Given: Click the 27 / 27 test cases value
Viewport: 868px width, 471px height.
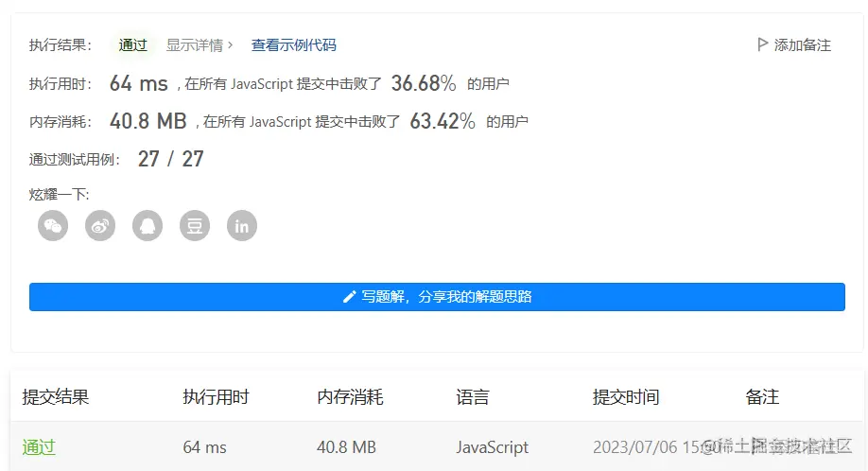Looking at the screenshot, I should [170, 159].
